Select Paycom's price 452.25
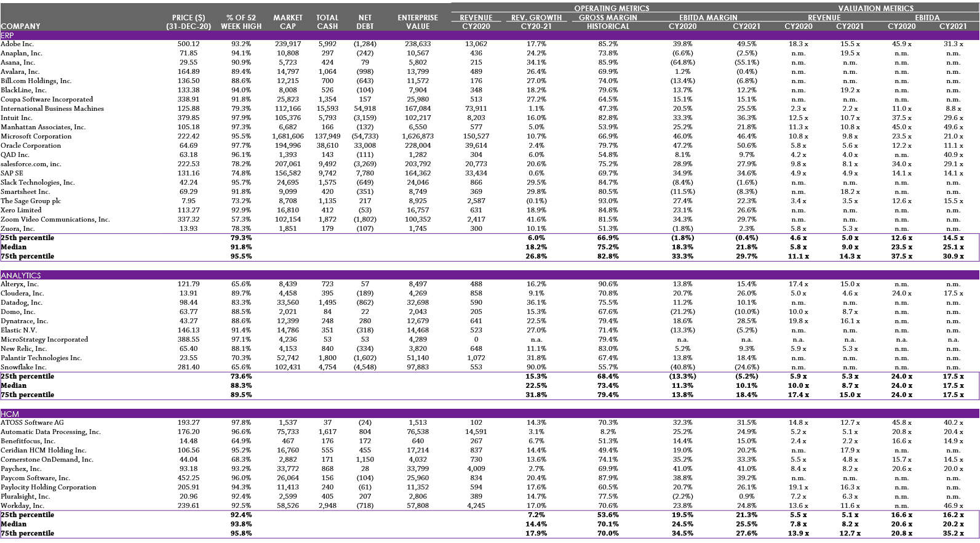 [188, 478]
